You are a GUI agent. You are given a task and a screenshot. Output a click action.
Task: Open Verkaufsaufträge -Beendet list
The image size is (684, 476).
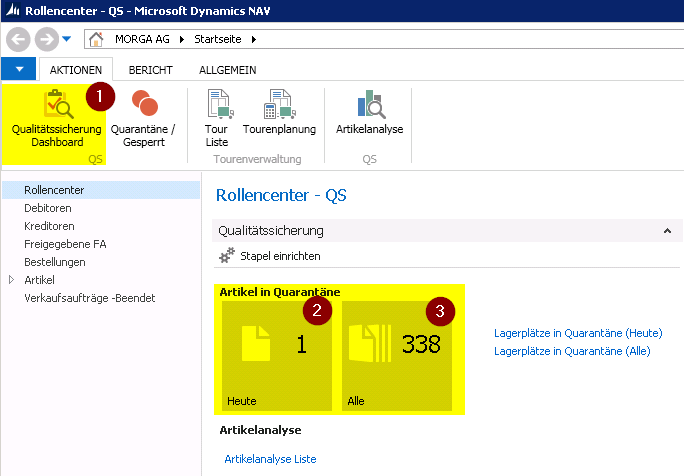pyautogui.click(x=89, y=298)
